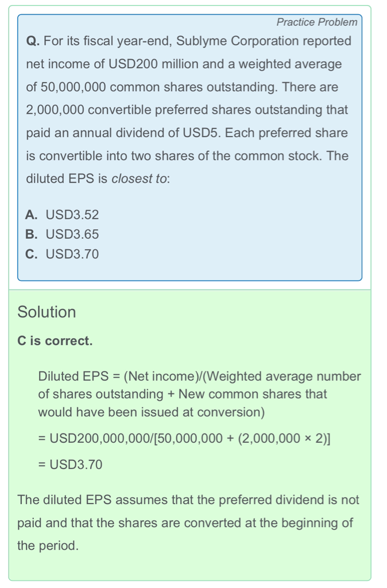Choose answer option B. USD3.65
The height and width of the screenshot is (588, 387).
[63, 235]
